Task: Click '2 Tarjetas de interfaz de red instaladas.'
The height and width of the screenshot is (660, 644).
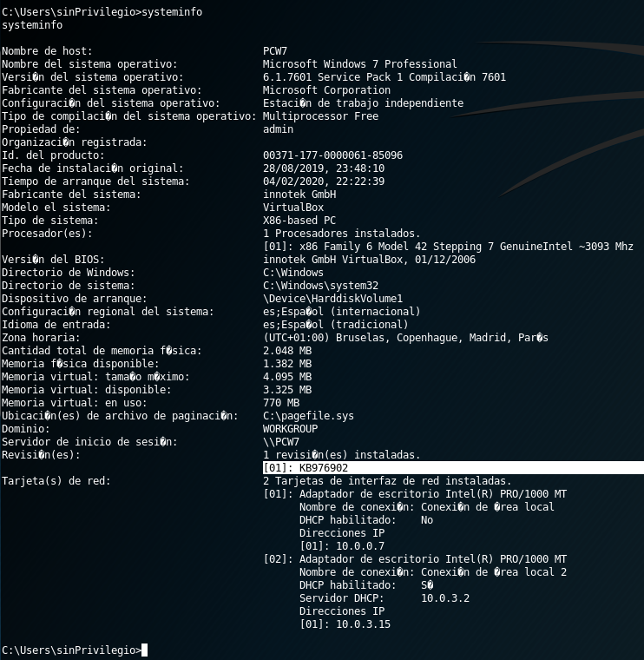Action: click(387, 481)
